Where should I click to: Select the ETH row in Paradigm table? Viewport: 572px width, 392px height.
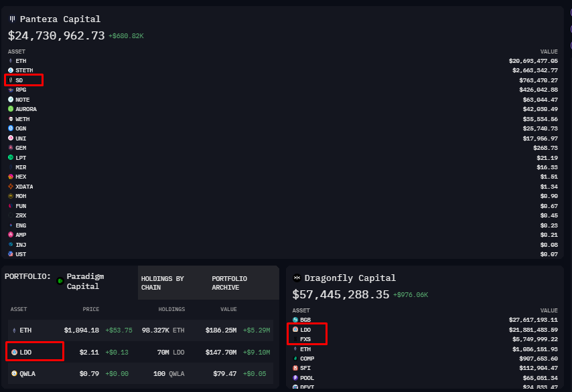click(141, 330)
